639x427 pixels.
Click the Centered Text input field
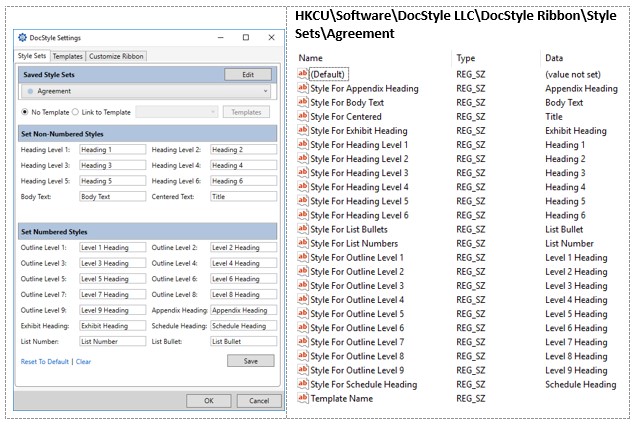pos(244,196)
